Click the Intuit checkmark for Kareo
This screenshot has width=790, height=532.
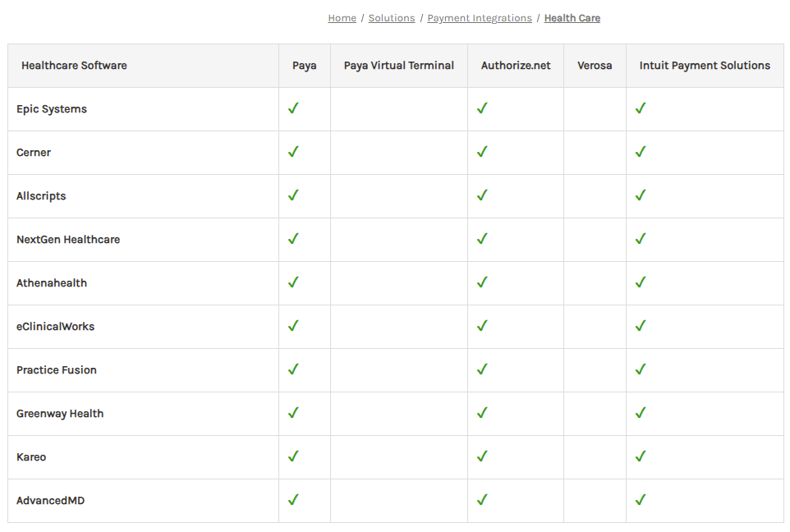point(641,456)
